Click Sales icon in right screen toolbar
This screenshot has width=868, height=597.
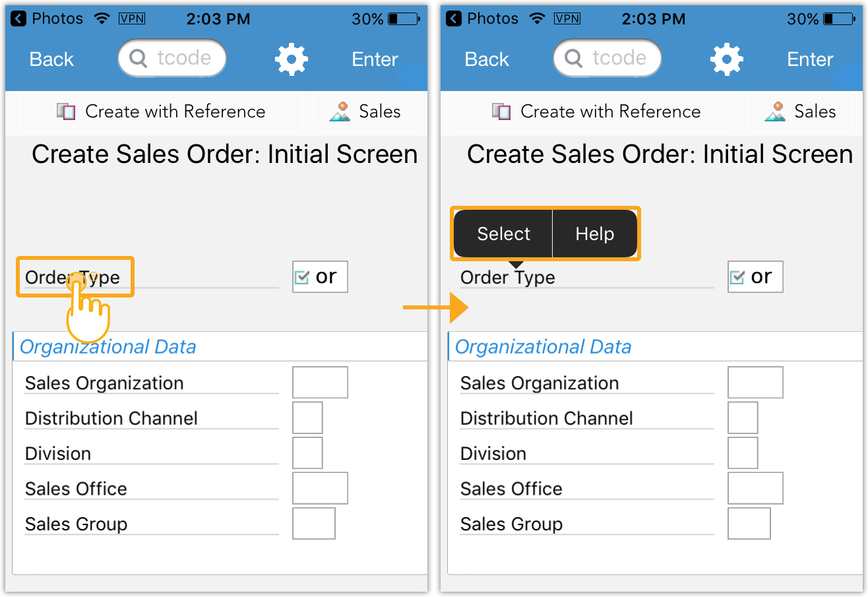pos(775,111)
